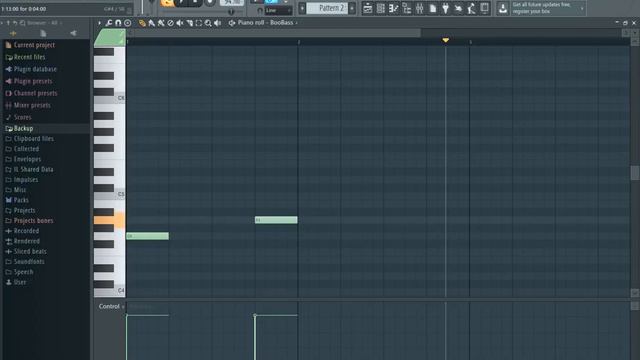Viewport: 640px width, 360px height.
Task: Open the Control lane selector
Action: click(x=111, y=307)
